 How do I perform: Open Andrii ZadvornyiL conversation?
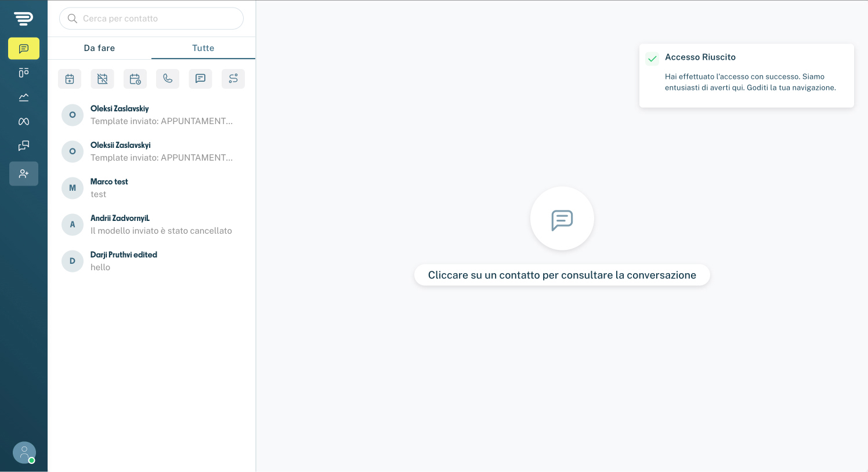point(151,224)
